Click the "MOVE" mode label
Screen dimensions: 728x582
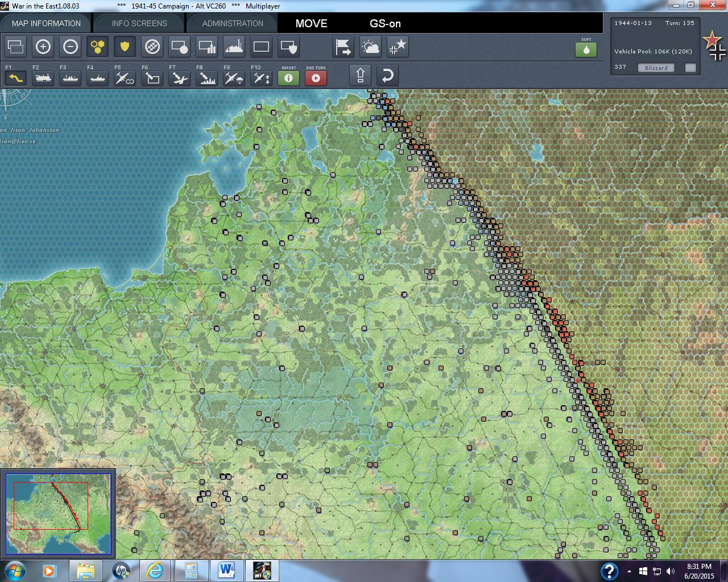(311, 23)
